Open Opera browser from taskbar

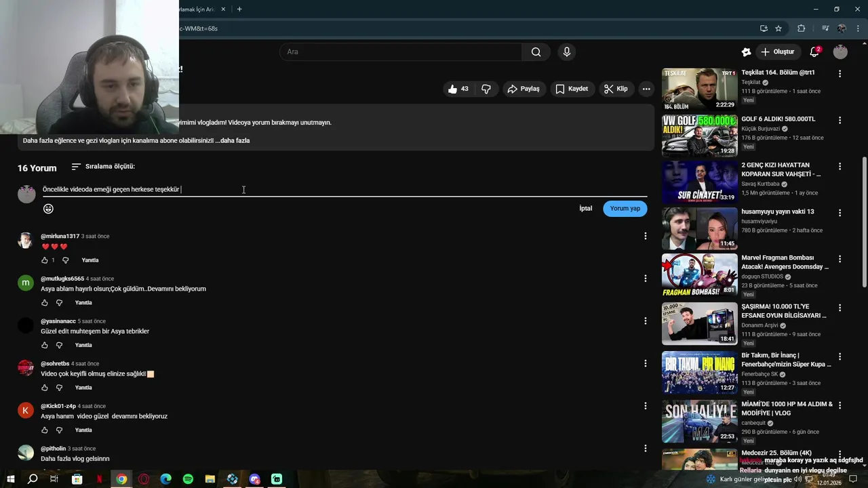coord(144,479)
